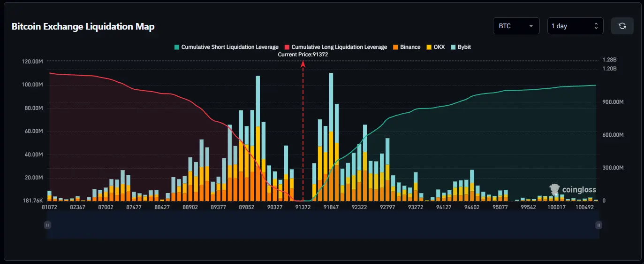Toggle Cumulative Long Liquidation Leverage legend series
The image size is (644, 264).
pos(335,47)
